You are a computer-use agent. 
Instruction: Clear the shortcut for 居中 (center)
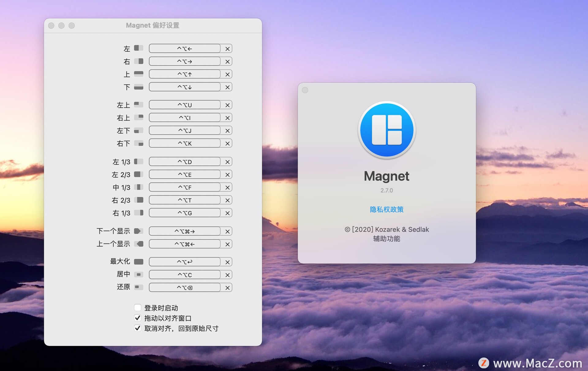227,275
